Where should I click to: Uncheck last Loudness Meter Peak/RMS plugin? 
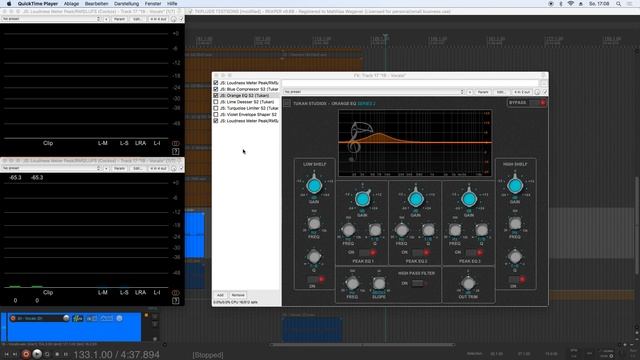216,121
